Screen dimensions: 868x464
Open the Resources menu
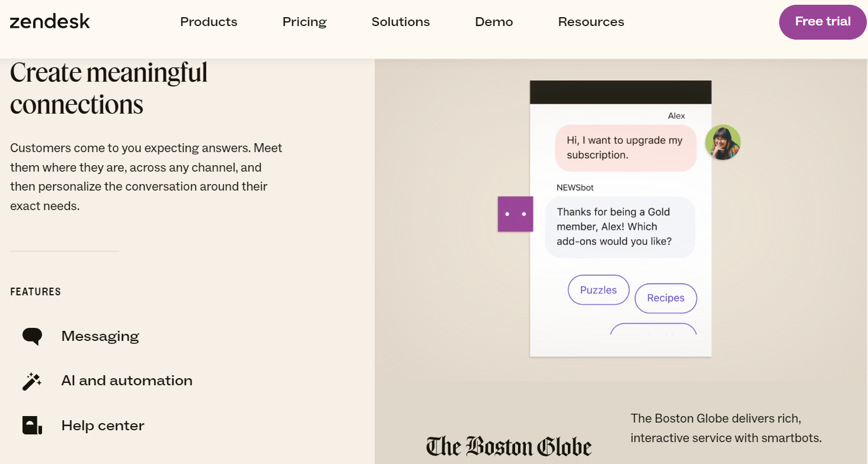click(591, 22)
